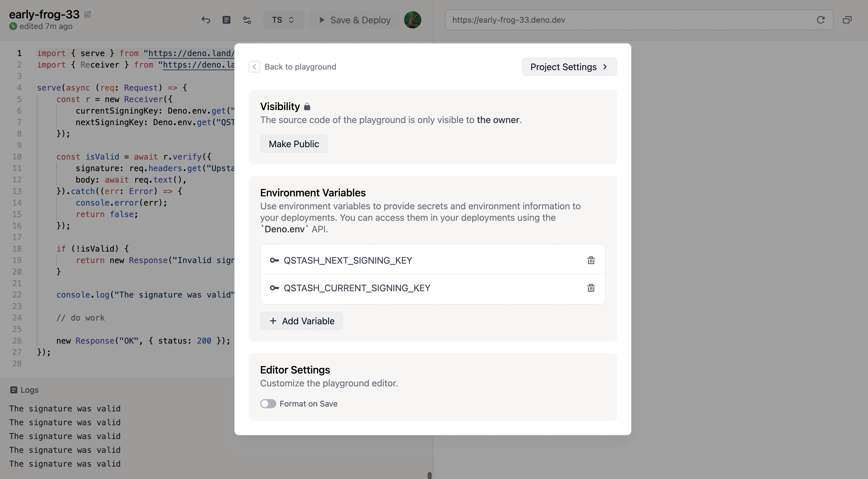Click Make Public button
The image size is (868, 479).
[x=294, y=144]
